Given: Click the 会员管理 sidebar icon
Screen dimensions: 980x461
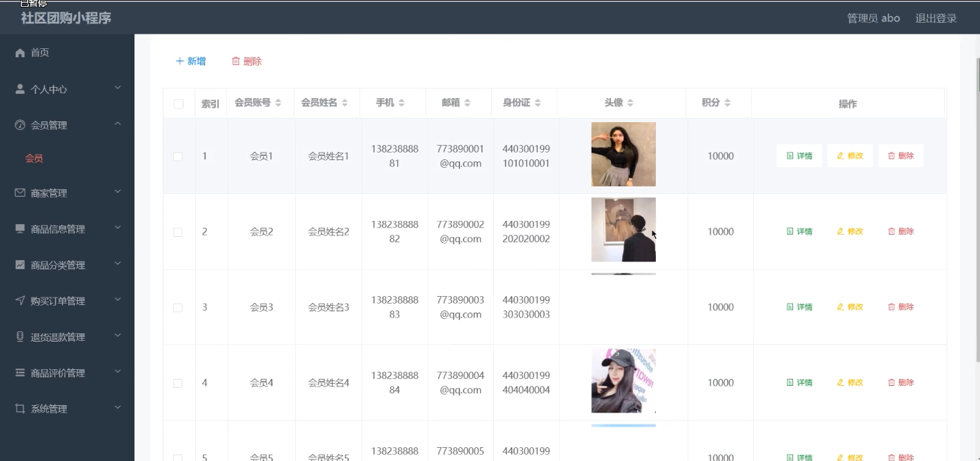Looking at the screenshot, I should pos(20,125).
